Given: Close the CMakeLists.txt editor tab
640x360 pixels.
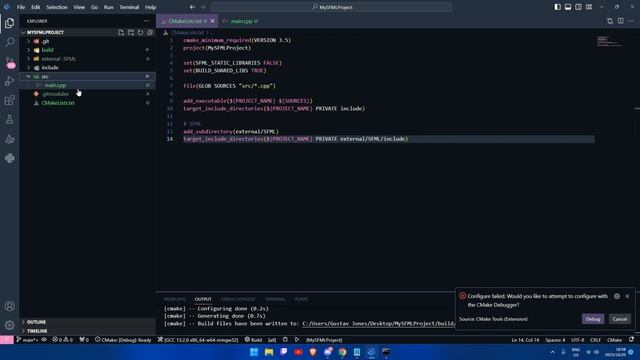Looking at the screenshot, I should coord(213,21).
